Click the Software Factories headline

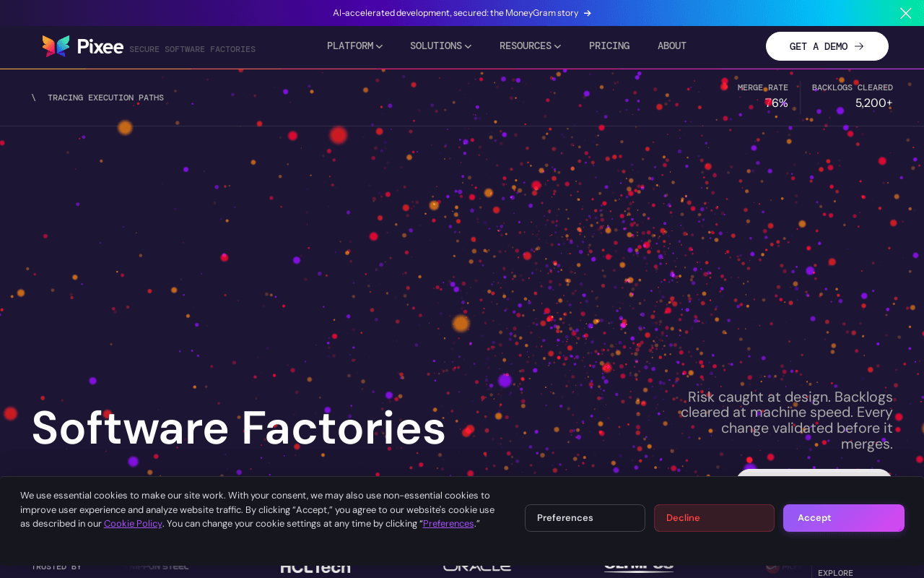click(239, 428)
